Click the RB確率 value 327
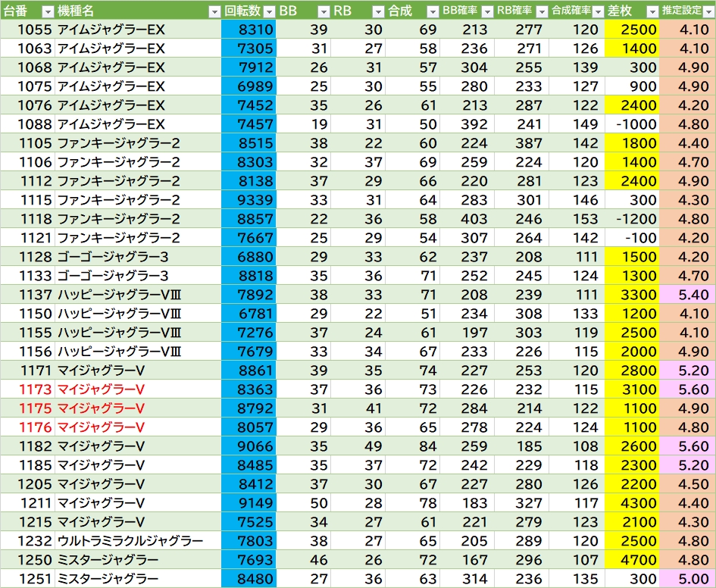Screen dimensions: 716x588 tap(529, 502)
